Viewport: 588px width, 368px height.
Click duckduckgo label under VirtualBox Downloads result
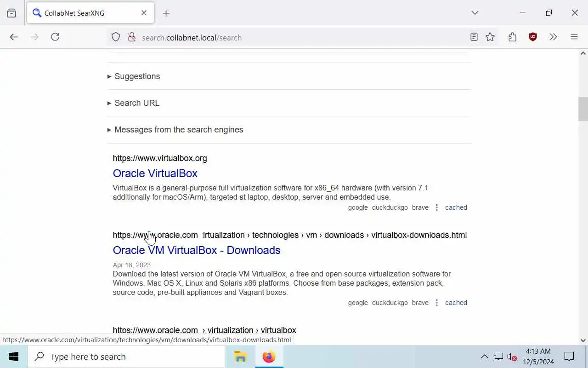tap(390, 303)
